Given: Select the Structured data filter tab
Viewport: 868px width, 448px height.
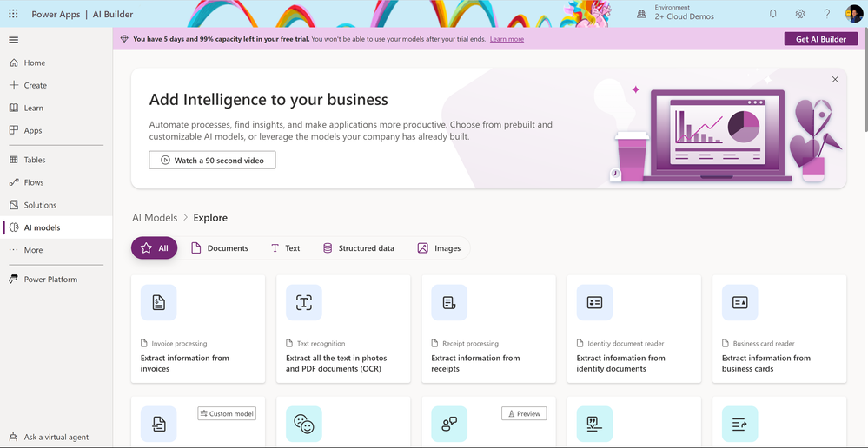Looking at the screenshot, I should [359, 248].
